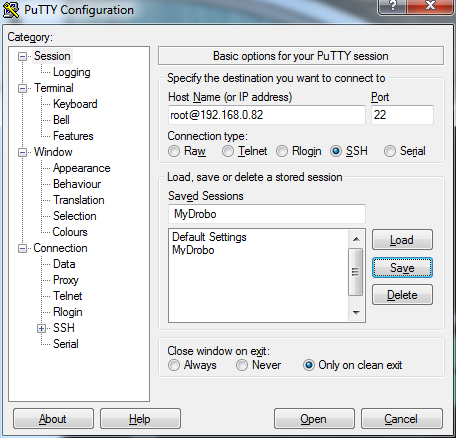456x438 pixels.
Task: Select the Connection category
Action: pos(60,248)
